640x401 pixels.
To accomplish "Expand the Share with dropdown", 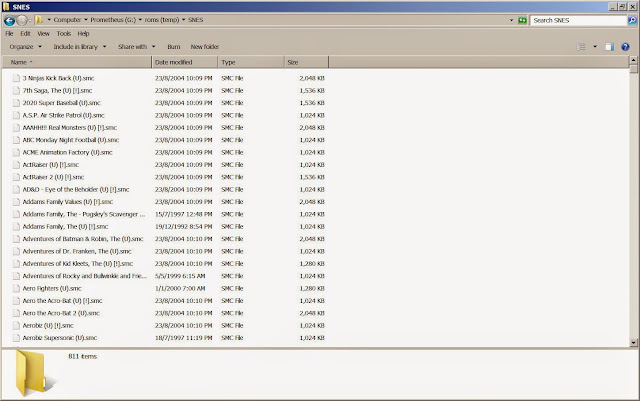I will coord(136,47).
